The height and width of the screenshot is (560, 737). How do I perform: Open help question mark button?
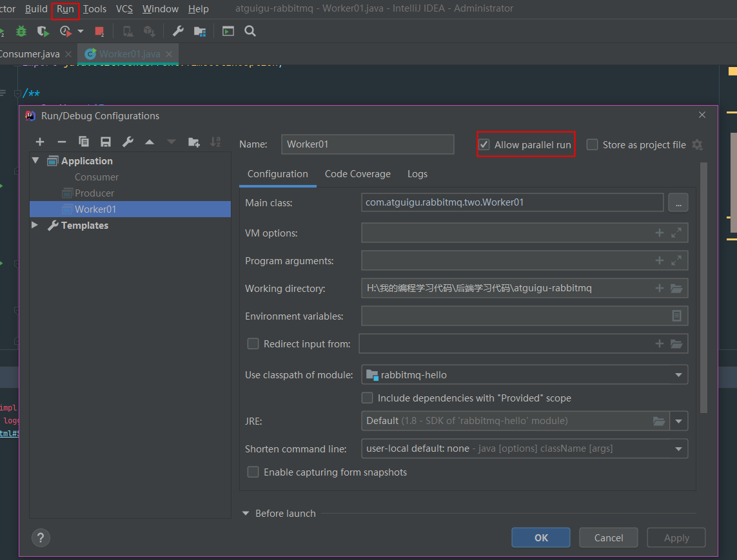(x=41, y=538)
